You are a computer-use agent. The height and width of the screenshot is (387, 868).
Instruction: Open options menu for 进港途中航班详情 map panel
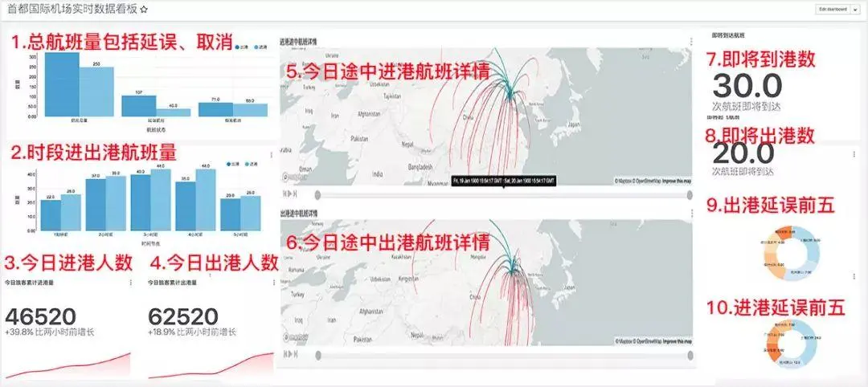(691, 42)
